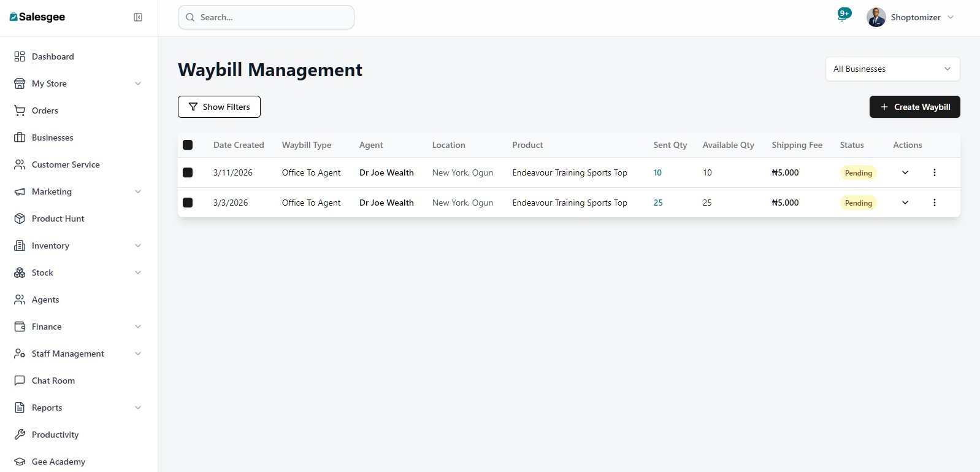
Task: Click the Inventory building icon
Action: (x=20, y=246)
